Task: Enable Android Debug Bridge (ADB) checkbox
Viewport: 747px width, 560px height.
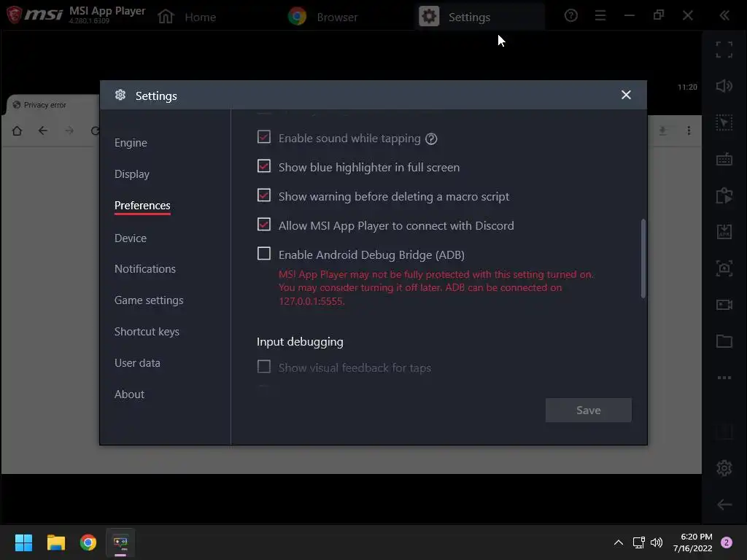Action: coord(264,253)
